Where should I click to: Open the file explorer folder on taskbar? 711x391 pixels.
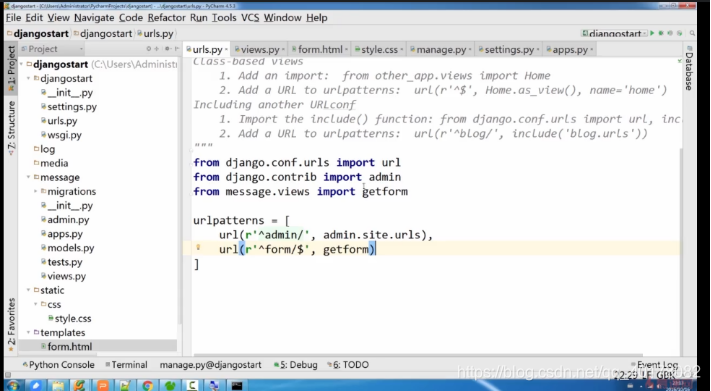pos(58,386)
